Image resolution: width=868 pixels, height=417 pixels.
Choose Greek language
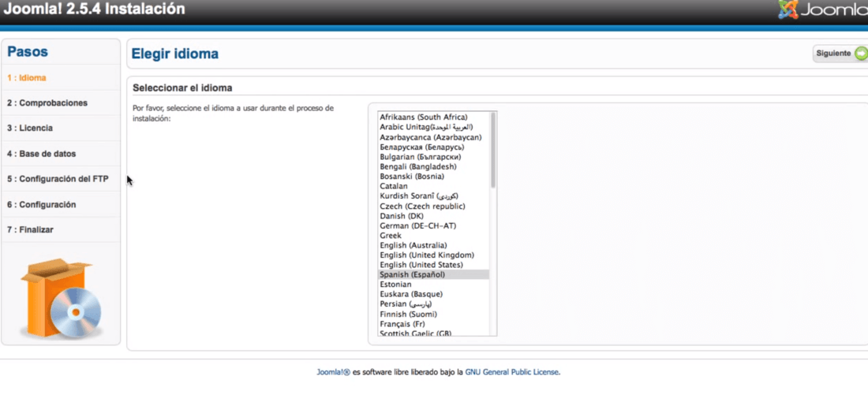click(x=433, y=236)
